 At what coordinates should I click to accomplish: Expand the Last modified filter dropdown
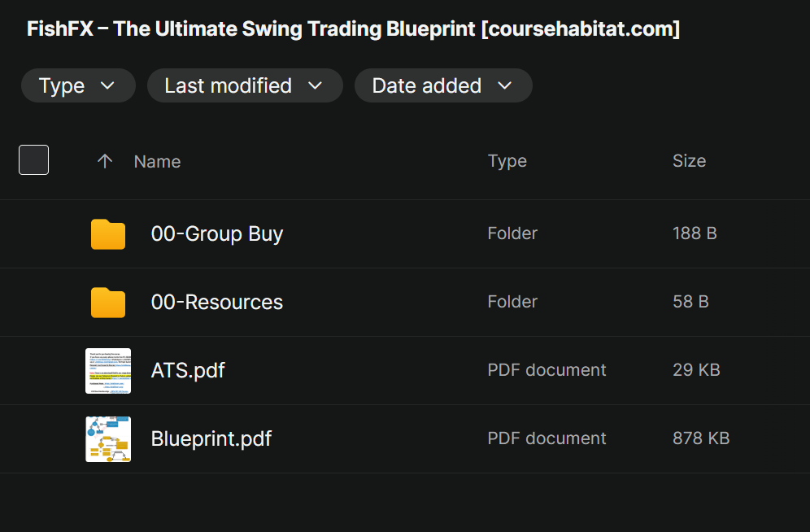[244, 85]
